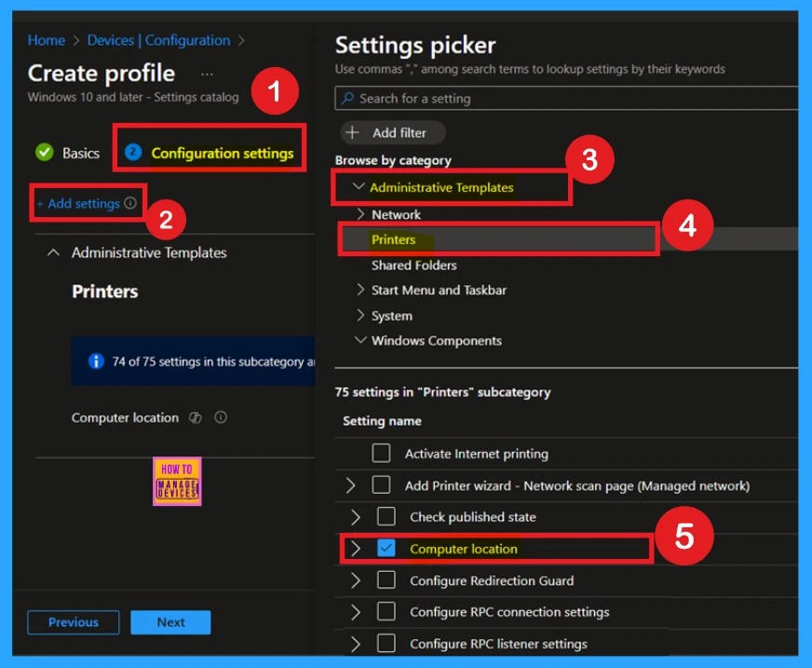Collapse the Windows Components chevron

click(360, 340)
